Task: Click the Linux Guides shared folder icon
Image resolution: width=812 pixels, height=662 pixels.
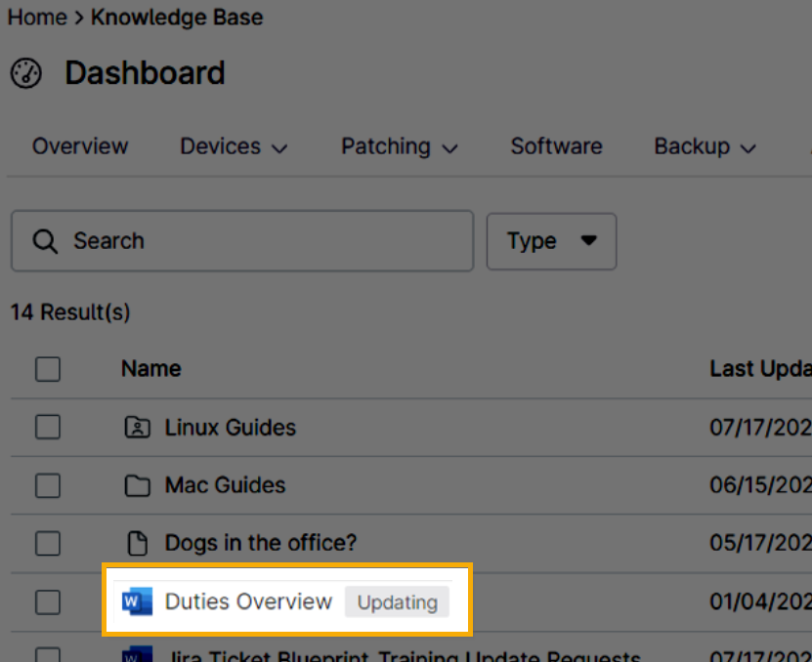Action: [x=138, y=428]
